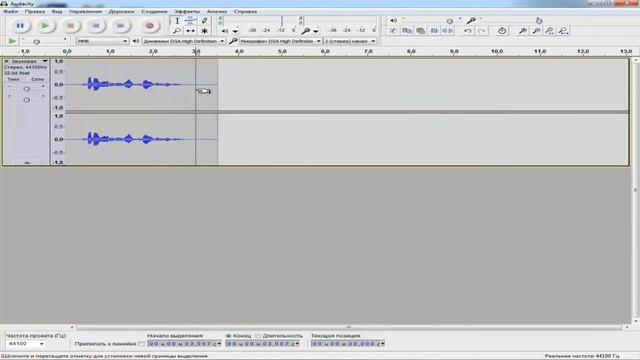The height and width of the screenshot is (360, 640).
Task: Skip to start of the project
Action: pos(96,26)
